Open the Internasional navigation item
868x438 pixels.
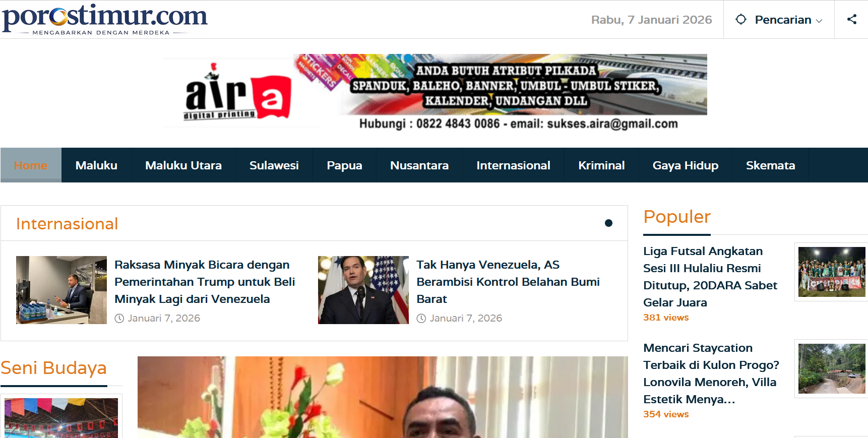coord(513,165)
